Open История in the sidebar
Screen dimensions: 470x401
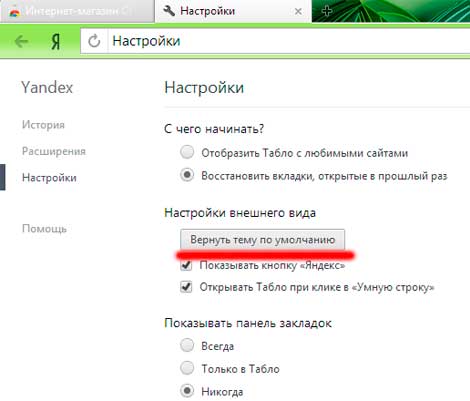coord(43,125)
